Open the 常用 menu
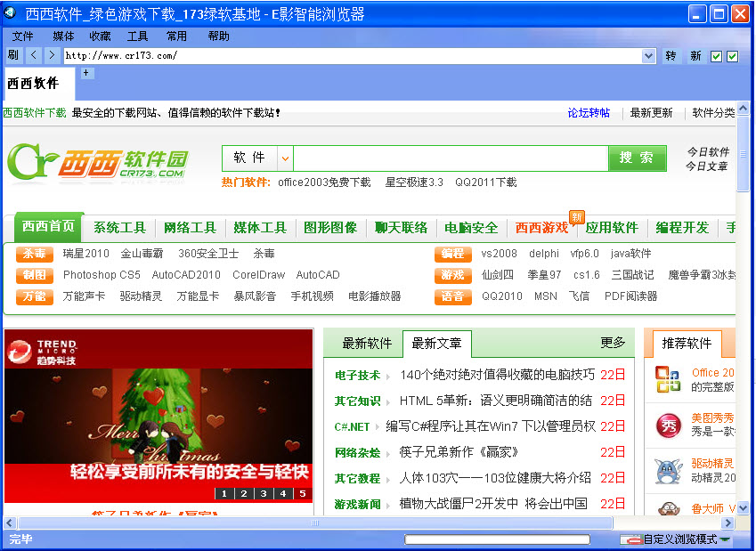The width and height of the screenshot is (756, 551). [176, 36]
